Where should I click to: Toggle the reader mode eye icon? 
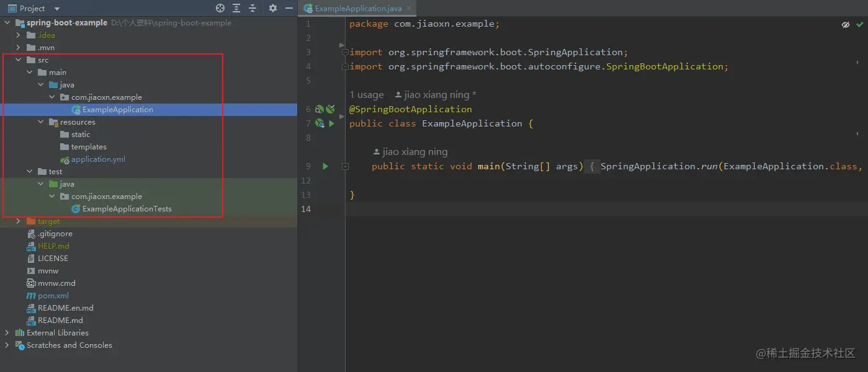[845, 25]
